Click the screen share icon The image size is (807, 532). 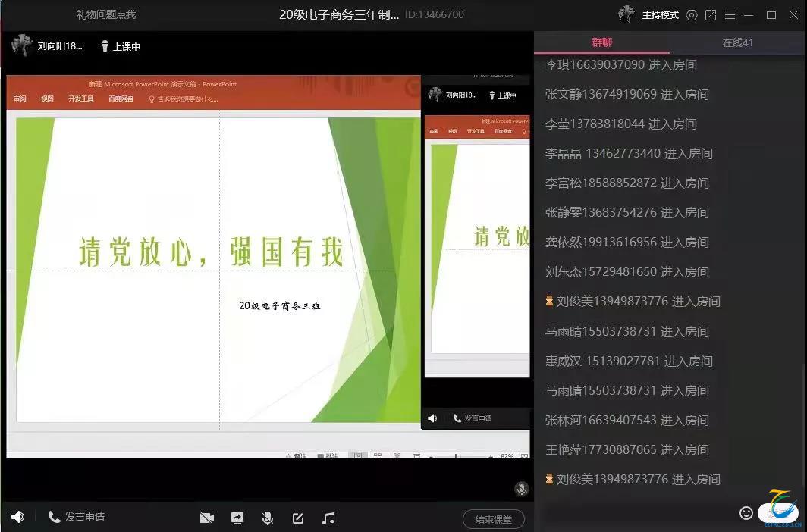click(237, 518)
